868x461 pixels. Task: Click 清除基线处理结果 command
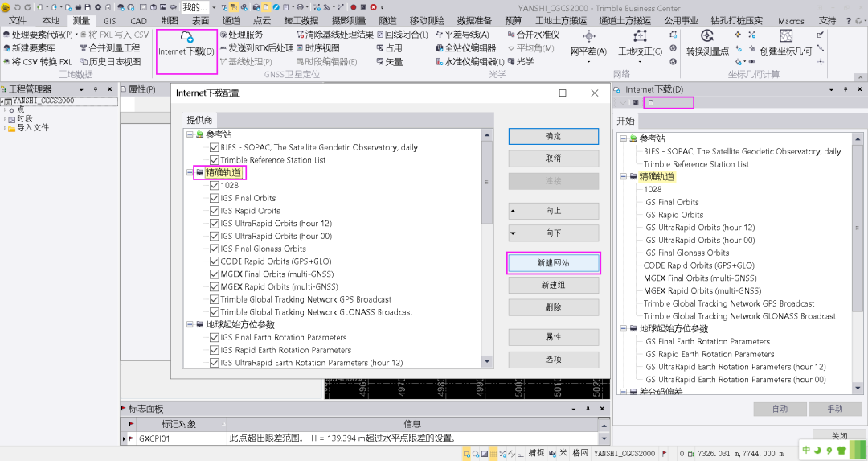pyautogui.click(x=335, y=35)
